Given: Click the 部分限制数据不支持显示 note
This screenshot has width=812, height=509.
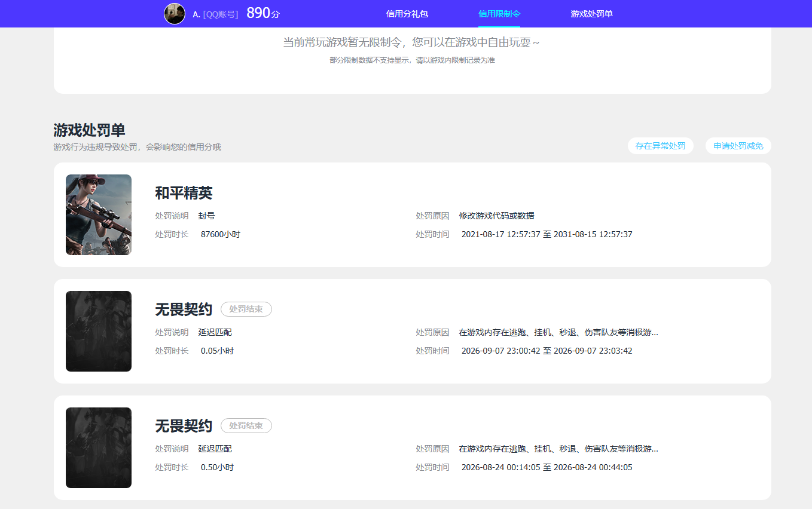Looking at the screenshot, I should point(412,60).
